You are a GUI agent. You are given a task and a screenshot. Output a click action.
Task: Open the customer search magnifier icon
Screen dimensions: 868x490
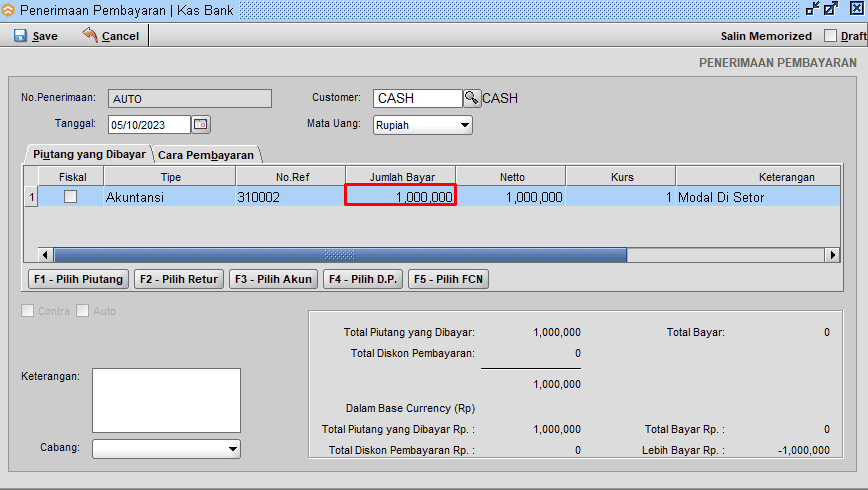tap(471, 98)
